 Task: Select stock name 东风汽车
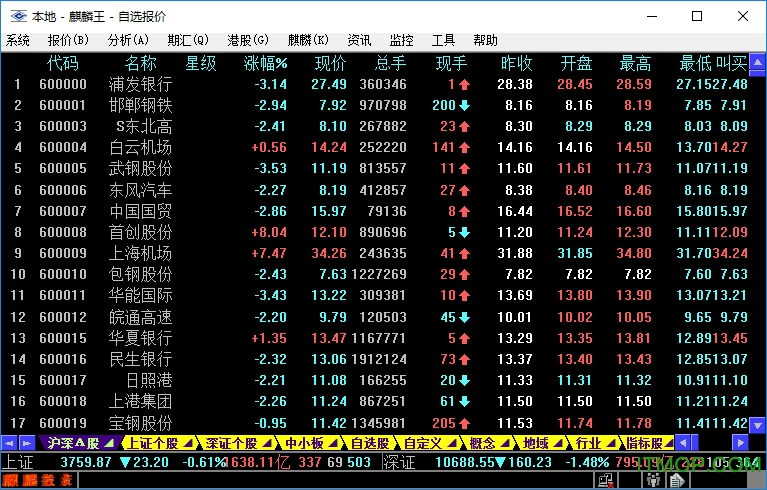[x=140, y=190]
